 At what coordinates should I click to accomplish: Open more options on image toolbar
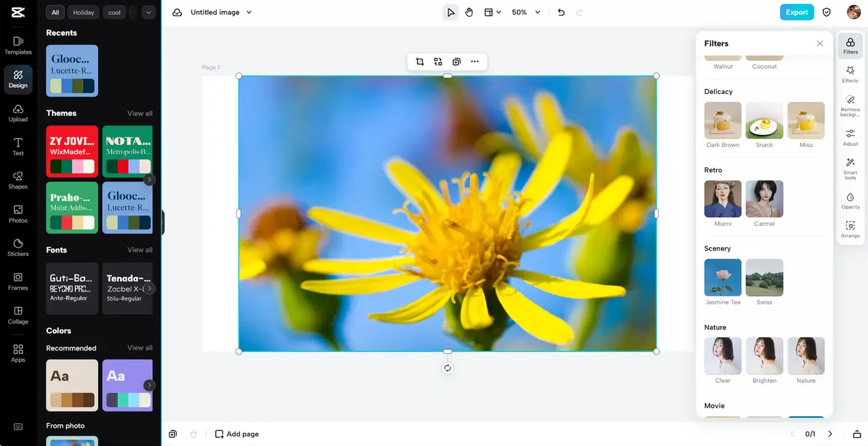[x=475, y=62]
